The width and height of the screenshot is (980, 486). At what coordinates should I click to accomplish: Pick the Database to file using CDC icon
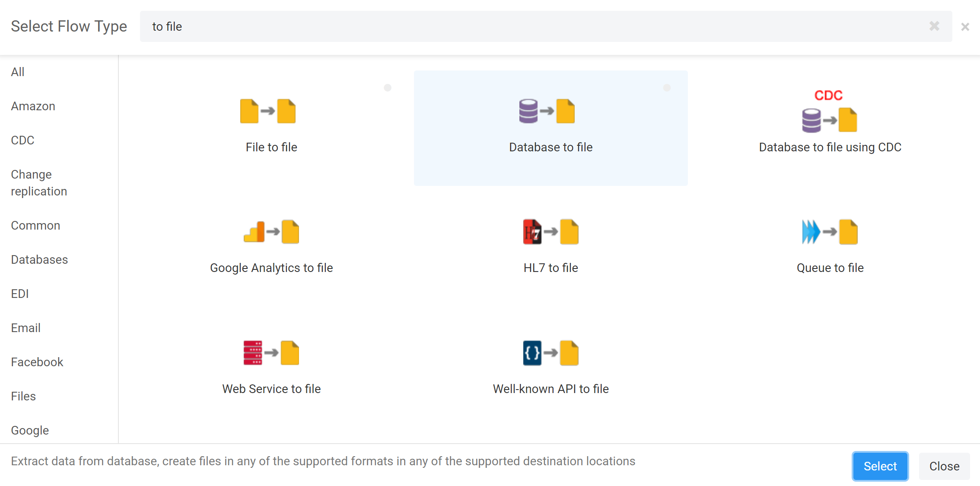click(830, 111)
